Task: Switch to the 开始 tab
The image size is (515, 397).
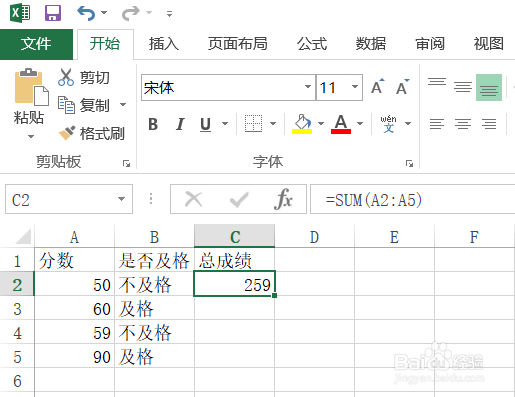Action: tap(105, 44)
